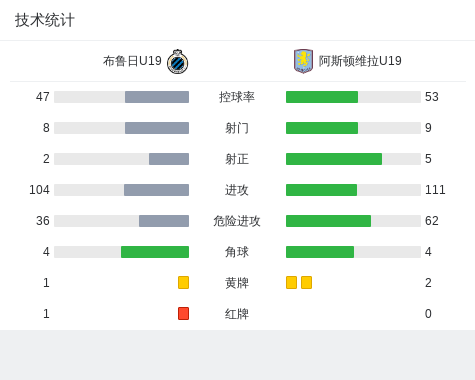Click Brugge's green 角球 bar
Viewport: 475px width, 380px height.
tap(155, 252)
